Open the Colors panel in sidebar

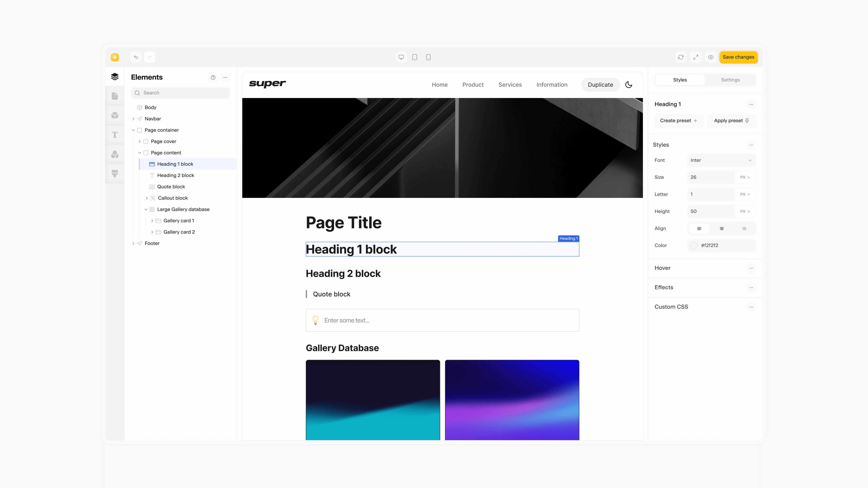pos(115,154)
